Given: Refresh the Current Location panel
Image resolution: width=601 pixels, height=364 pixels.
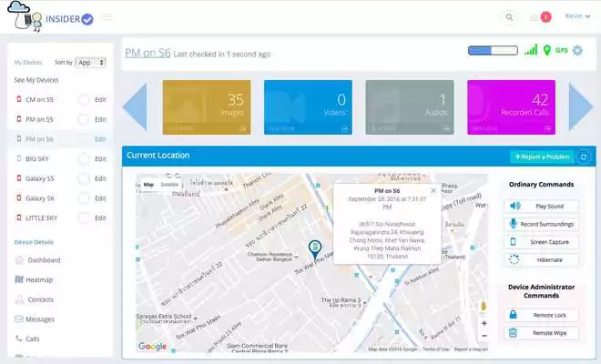Looking at the screenshot, I should tap(584, 157).
